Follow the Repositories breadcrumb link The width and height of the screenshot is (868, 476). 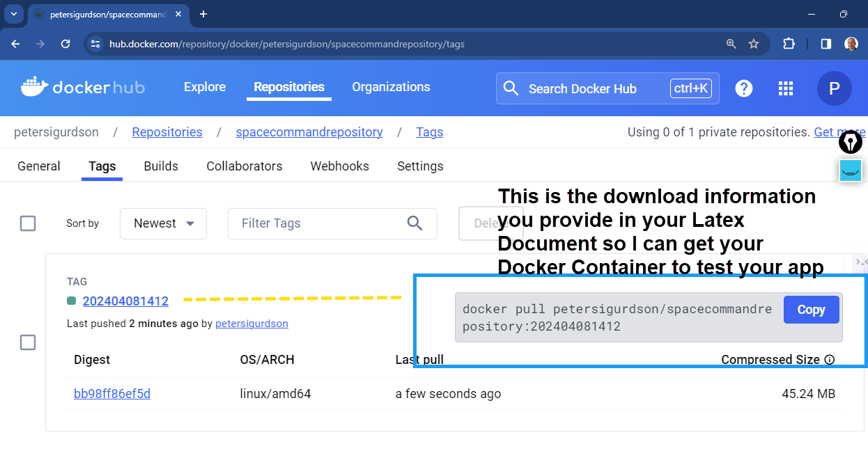[x=167, y=132]
